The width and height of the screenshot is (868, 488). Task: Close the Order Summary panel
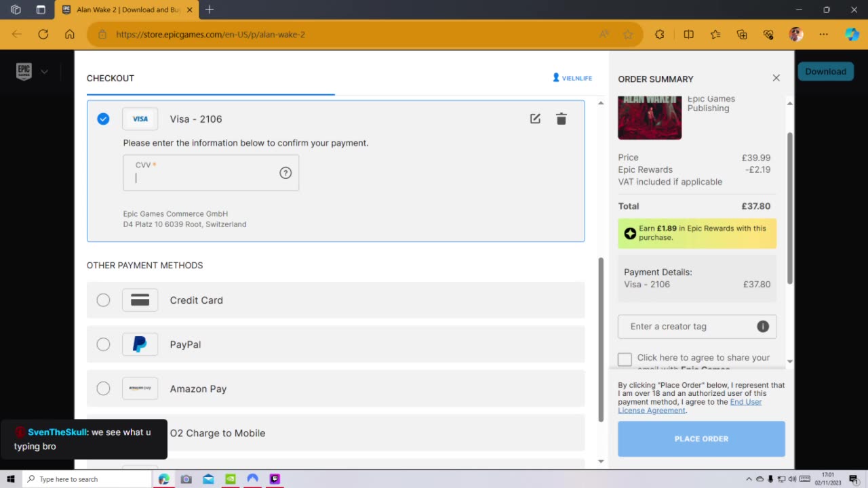point(776,78)
